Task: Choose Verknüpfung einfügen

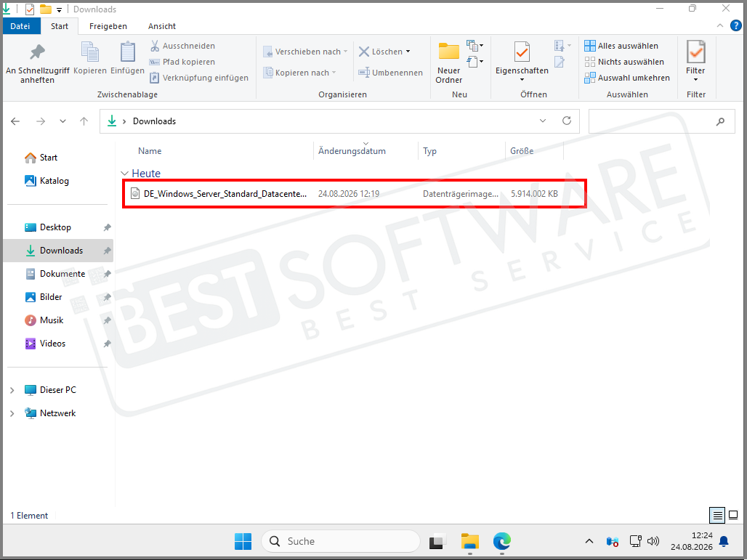Action: [199, 78]
